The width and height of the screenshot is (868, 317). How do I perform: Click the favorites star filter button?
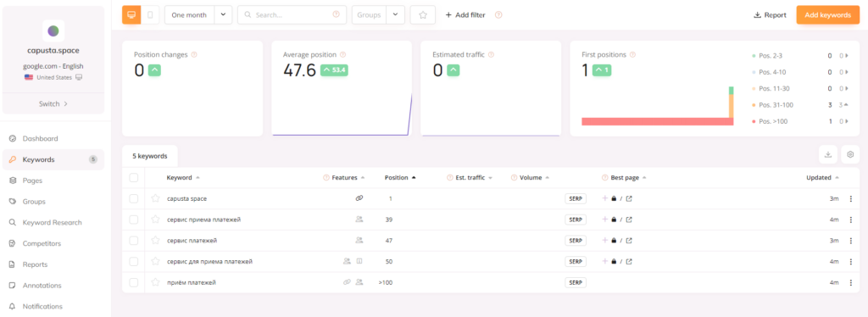point(423,15)
